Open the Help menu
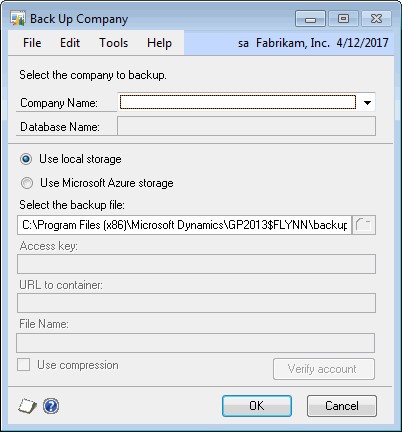Screen dimensions: 402x432 [x=159, y=43]
